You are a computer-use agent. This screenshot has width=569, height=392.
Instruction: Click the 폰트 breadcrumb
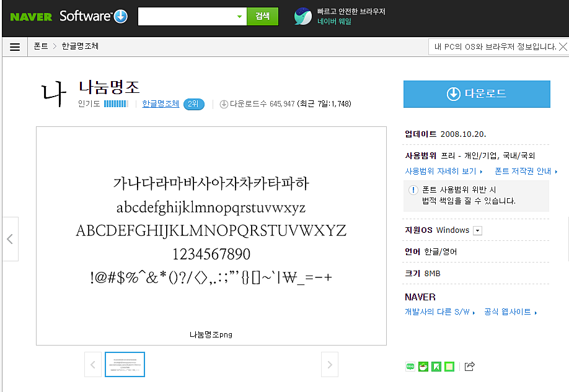pos(41,46)
